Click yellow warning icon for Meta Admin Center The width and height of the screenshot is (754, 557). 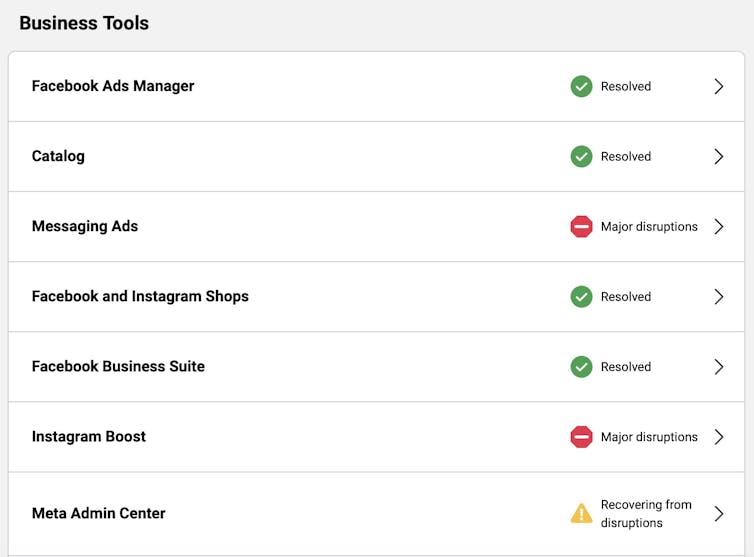pos(581,514)
